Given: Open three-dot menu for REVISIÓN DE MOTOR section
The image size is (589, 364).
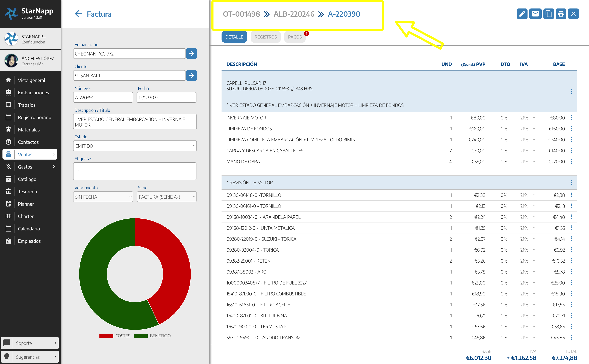Looking at the screenshot, I should [572, 183].
